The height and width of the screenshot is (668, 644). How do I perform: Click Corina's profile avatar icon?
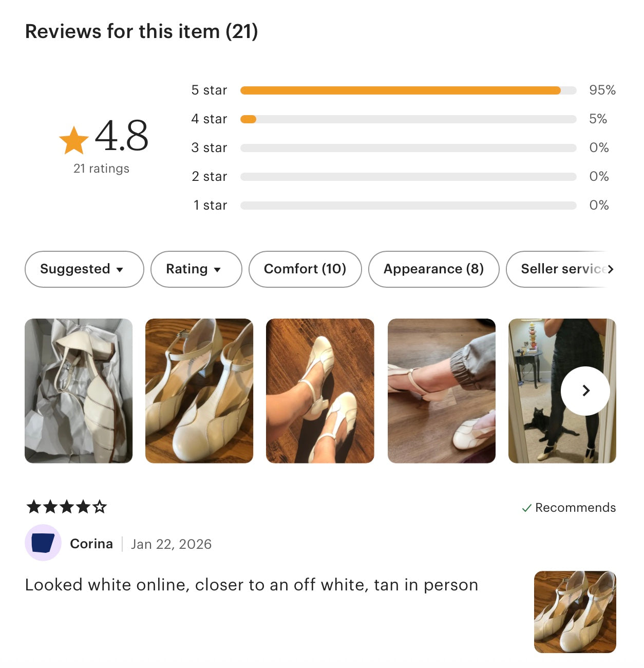[x=43, y=543]
